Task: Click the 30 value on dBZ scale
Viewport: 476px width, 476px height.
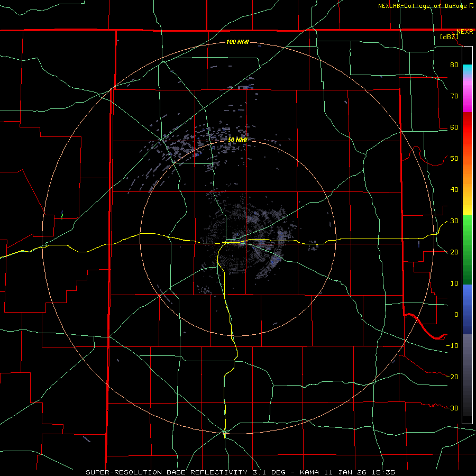Action: point(454,221)
